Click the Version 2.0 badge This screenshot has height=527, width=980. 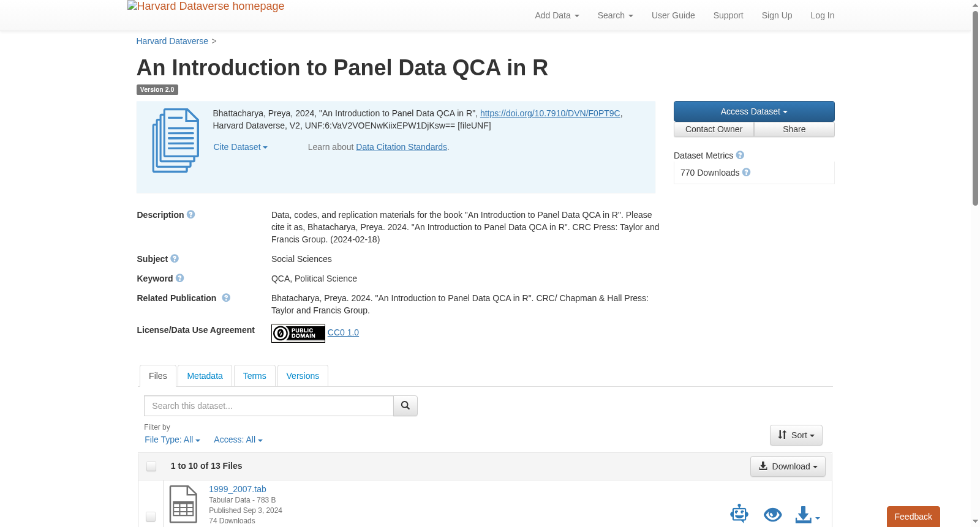click(x=157, y=89)
